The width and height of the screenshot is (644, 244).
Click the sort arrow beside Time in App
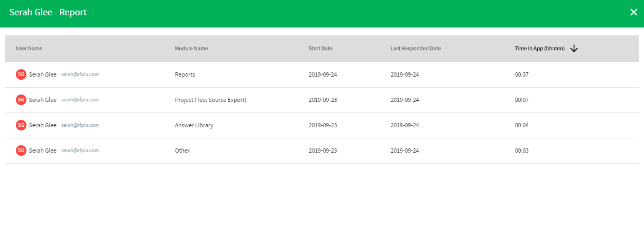(x=574, y=48)
